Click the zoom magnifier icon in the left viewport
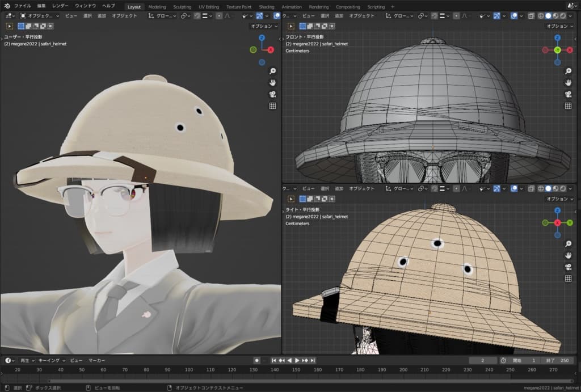 point(272,71)
